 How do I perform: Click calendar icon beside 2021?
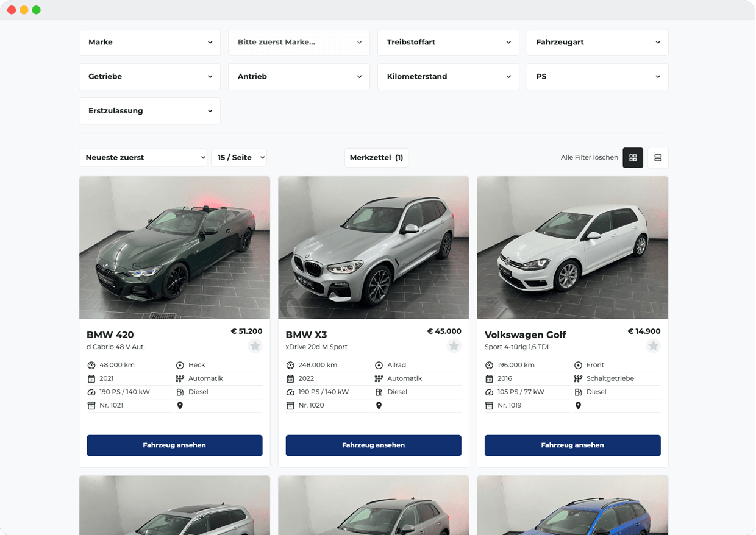[x=91, y=378]
